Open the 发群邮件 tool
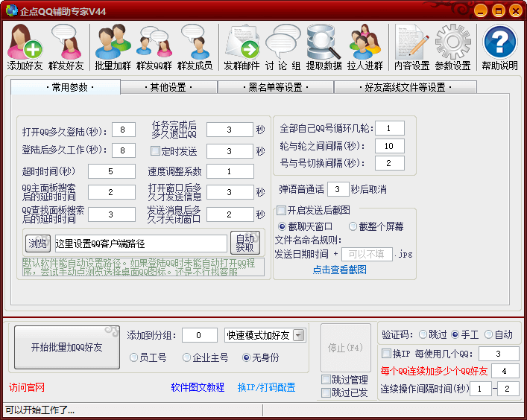This screenshot has height=420, width=527. (x=242, y=47)
